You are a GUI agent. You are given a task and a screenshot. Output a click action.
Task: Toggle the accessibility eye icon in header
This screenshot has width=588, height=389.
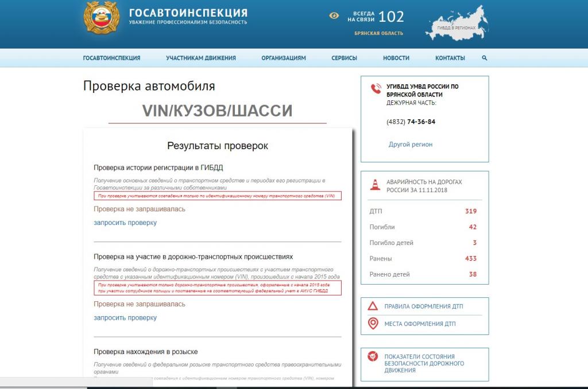(334, 15)
